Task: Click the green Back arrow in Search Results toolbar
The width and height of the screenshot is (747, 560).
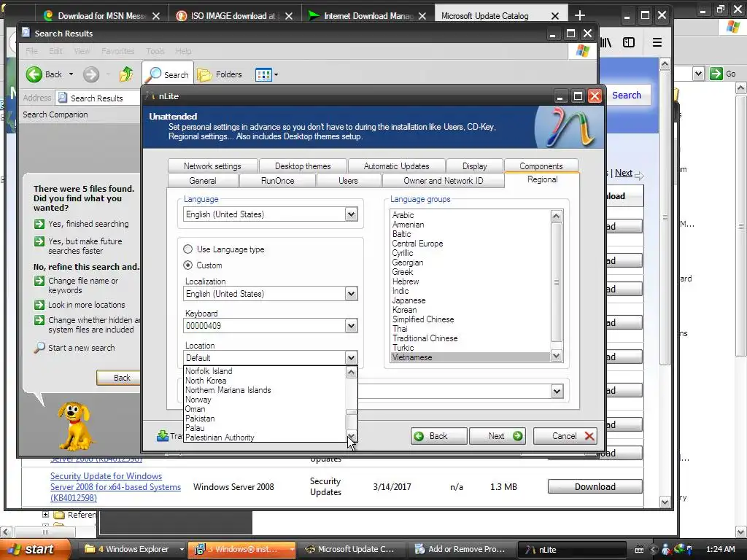Action: (x=34, y=74)
